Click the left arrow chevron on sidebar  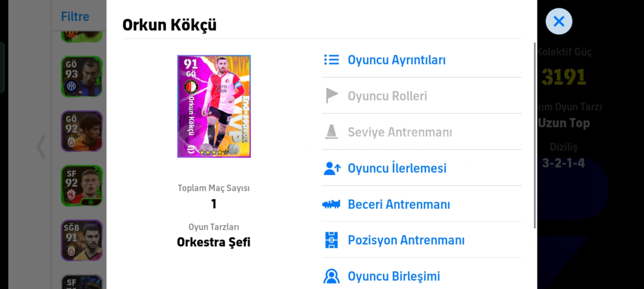point(41,147)
